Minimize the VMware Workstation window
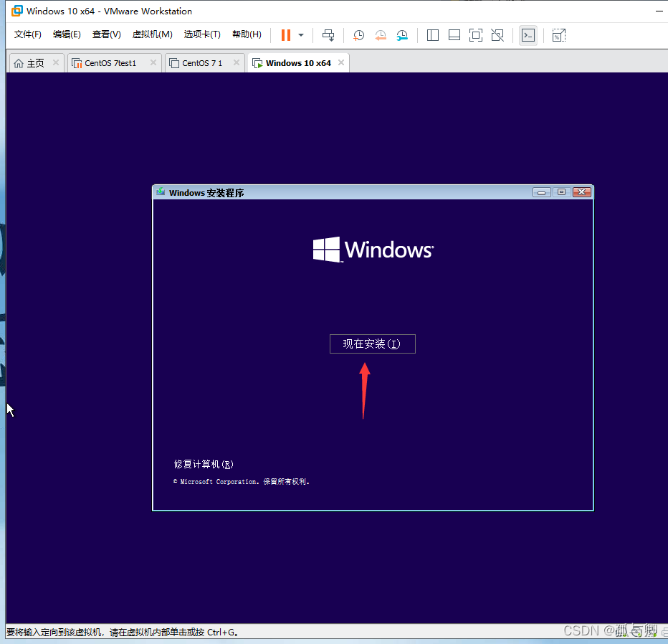 pos(659,11)
